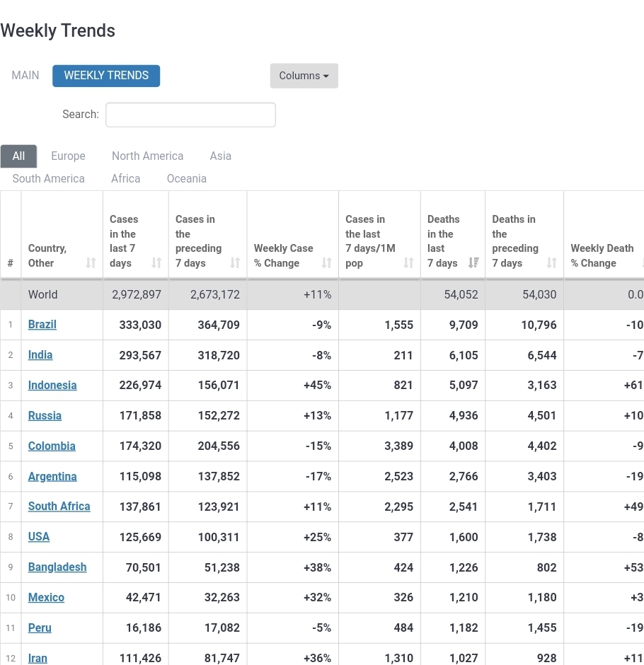Viewport: 644px width, 665px height.
Task: Switch to the MAIN tab
Action: pyautogui.click(x=25, y=76)
